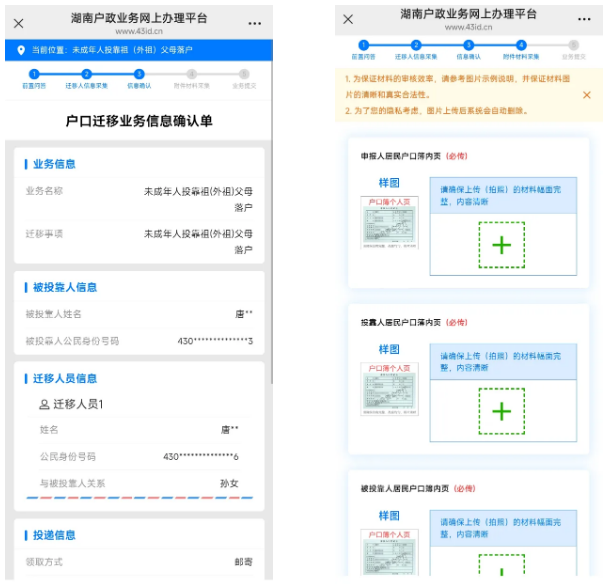Tap the plus icon to upload 投靠人居民户口簿内页

[501, 410]
